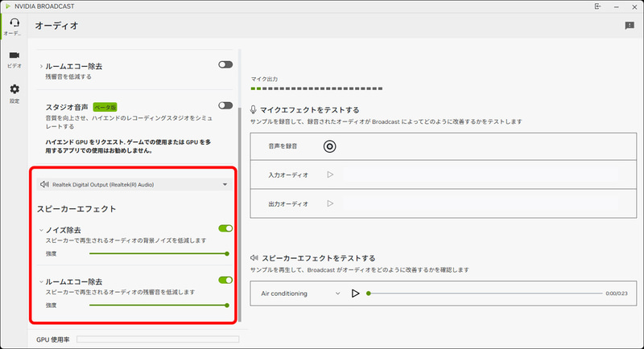Click the NVIDIA Broadcast logo icon
The width and height of the screenshot is (644, 349).
point(8,6)
